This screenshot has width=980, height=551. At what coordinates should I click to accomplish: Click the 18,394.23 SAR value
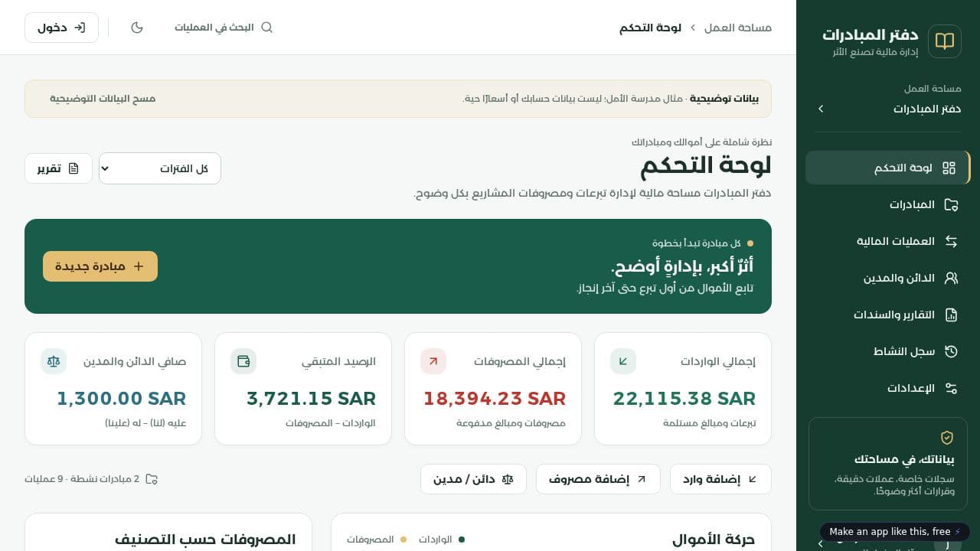(495, 399)
